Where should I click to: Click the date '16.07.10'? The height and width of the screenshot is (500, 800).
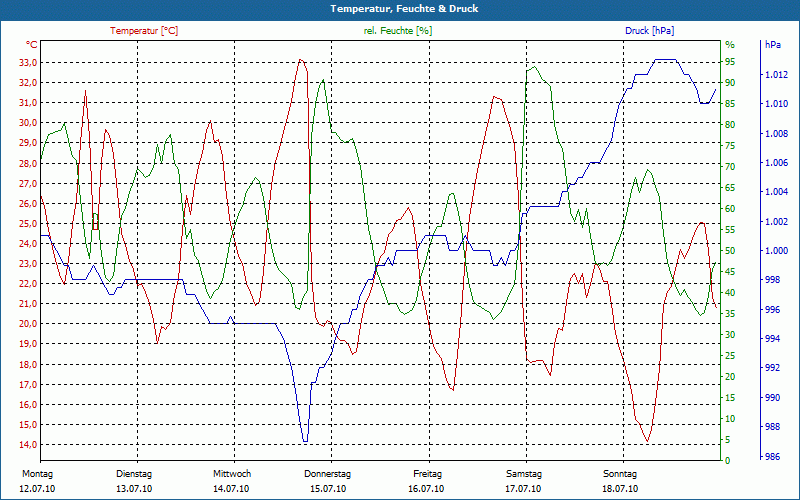[426, 489]
